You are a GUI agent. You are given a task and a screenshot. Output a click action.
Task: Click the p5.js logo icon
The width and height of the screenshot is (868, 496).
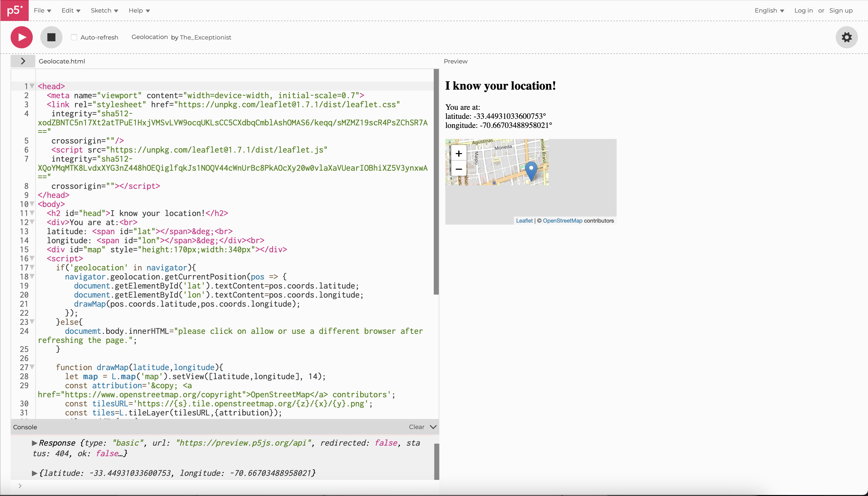coord(14,10)
